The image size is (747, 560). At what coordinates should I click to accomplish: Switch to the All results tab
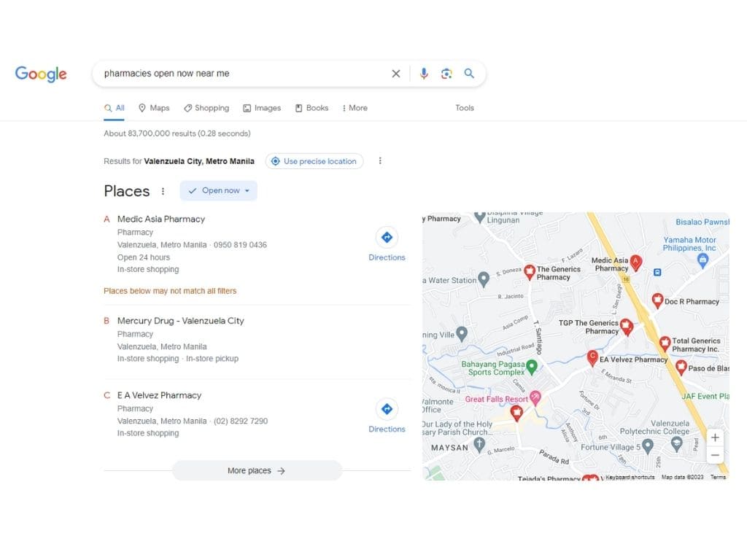point(115,108)
